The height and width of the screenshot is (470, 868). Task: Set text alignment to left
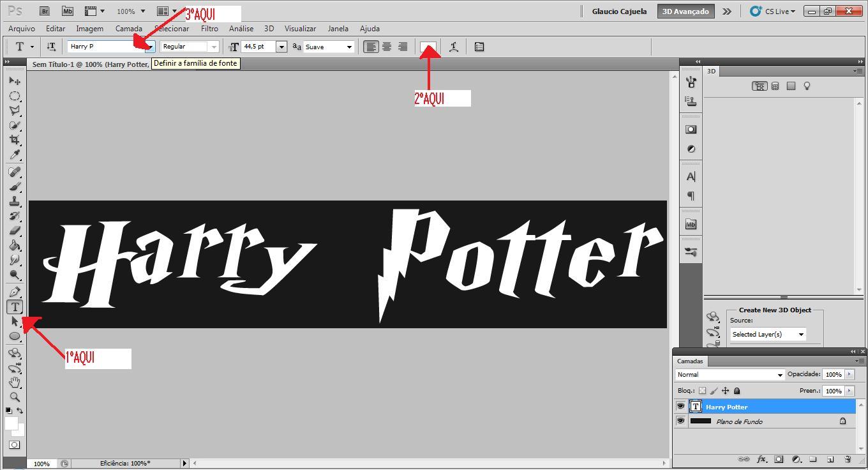[x=371, y=47]
